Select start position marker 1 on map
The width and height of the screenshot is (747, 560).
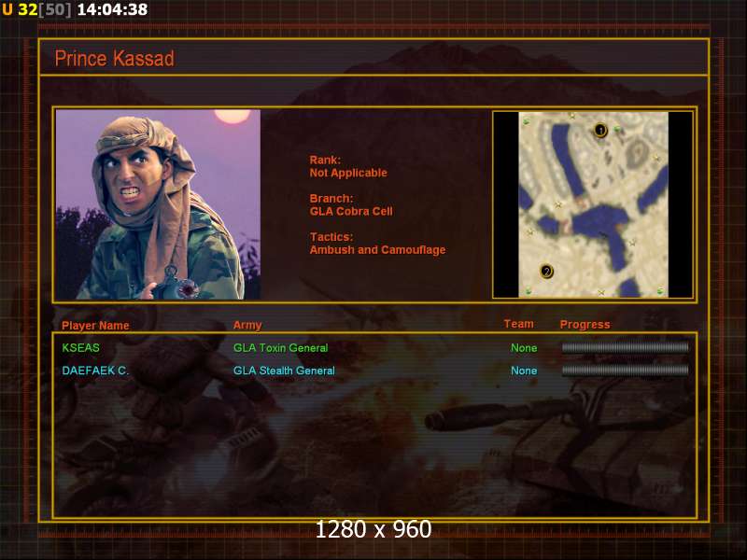coord(600,130)
